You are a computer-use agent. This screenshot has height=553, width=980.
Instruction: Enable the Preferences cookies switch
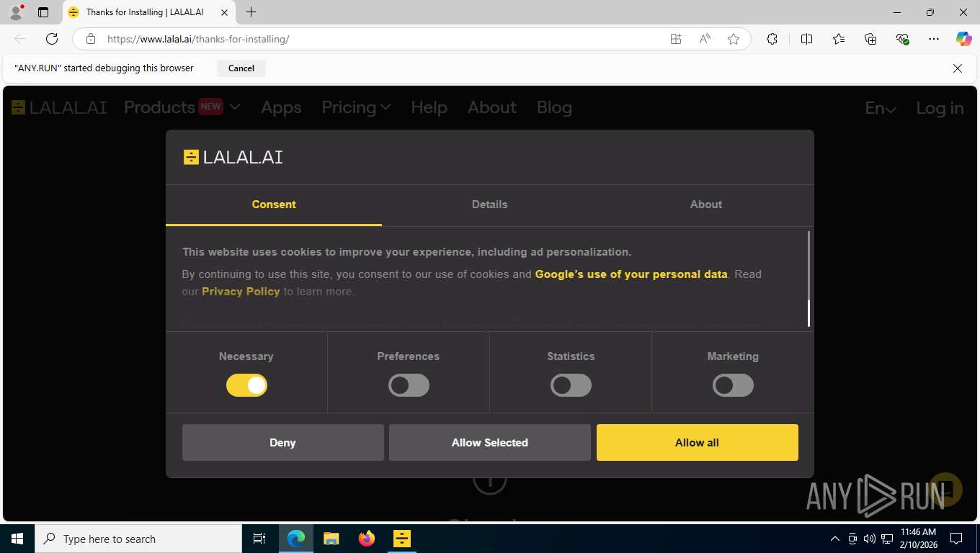point(409,385)
